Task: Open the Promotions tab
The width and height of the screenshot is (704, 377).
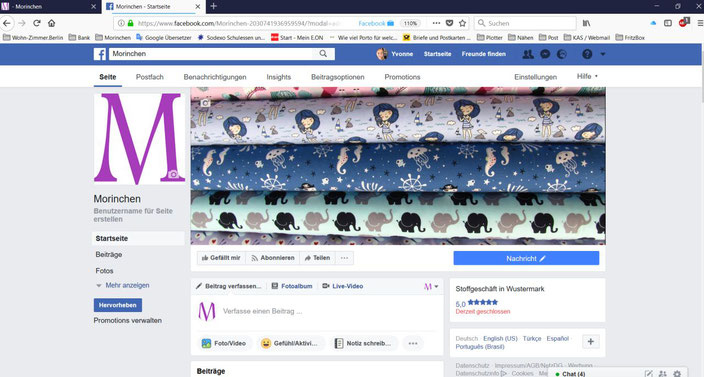Action: point(402,77)
